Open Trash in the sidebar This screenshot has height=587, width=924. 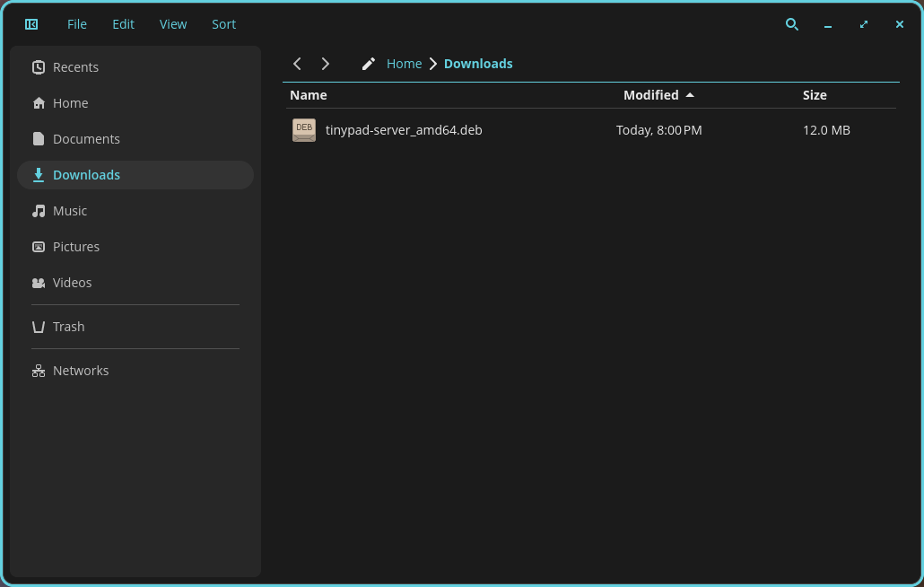point(135,327)
